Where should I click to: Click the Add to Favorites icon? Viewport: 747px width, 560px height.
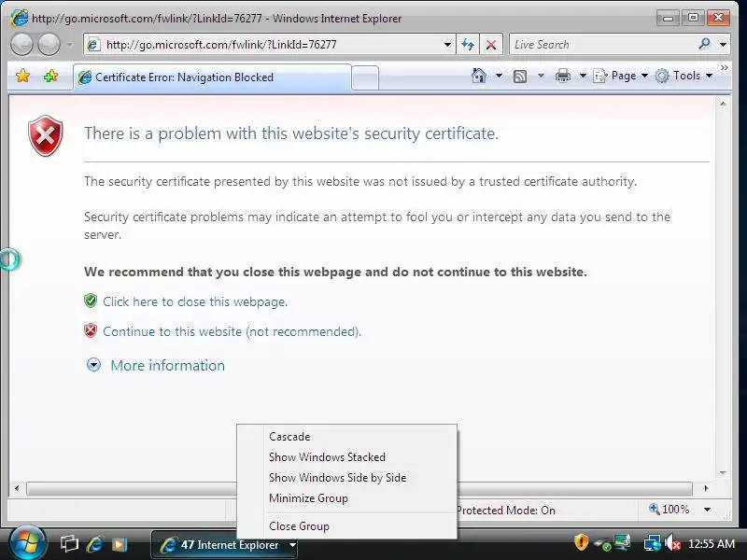coord(51,76)
